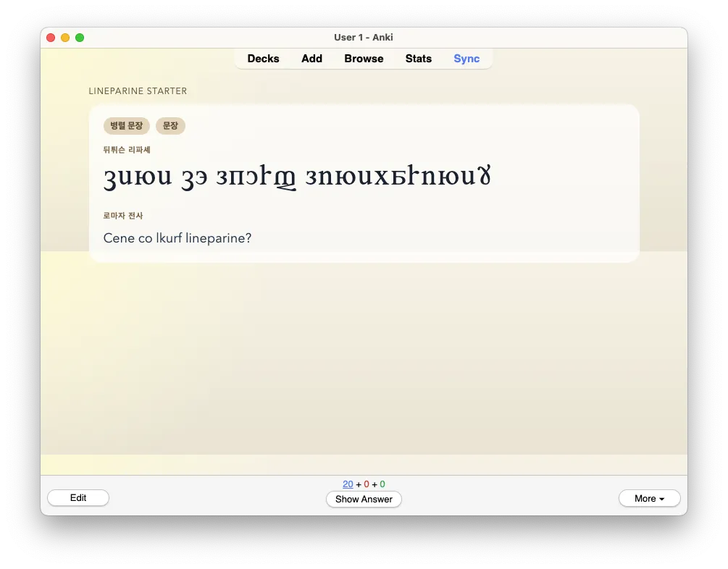Select the 문장 tag chip

[170, 125]
